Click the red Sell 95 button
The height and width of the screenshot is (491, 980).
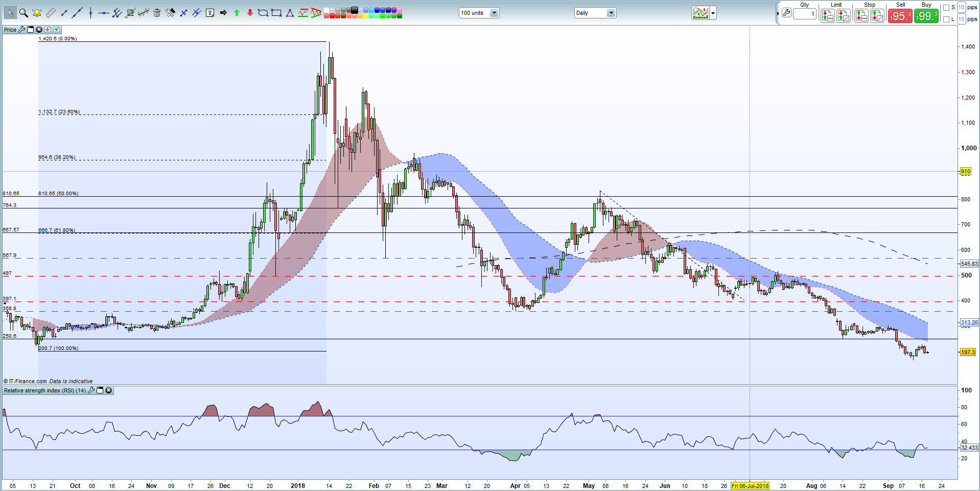[900, 16]
